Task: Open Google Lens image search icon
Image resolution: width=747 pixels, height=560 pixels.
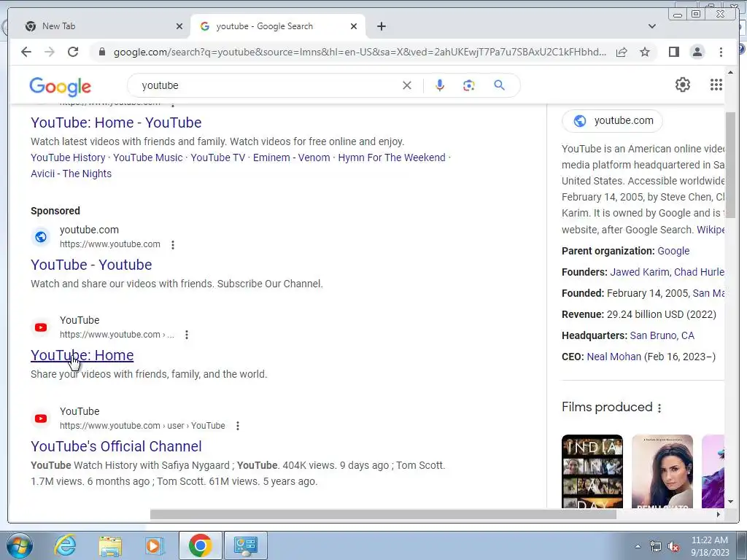Action: pyautogui.click(x=469, y=85)
